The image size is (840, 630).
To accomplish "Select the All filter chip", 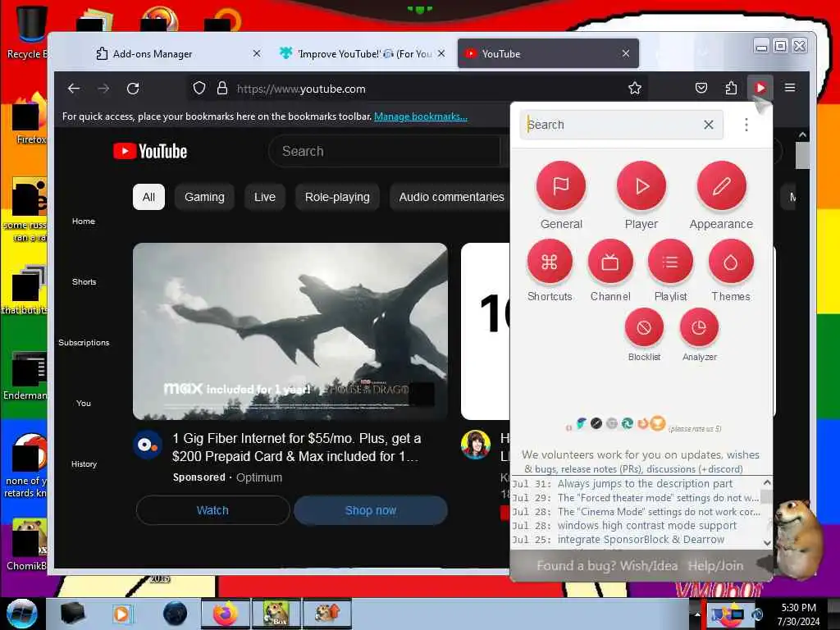I will pos(149,197).
